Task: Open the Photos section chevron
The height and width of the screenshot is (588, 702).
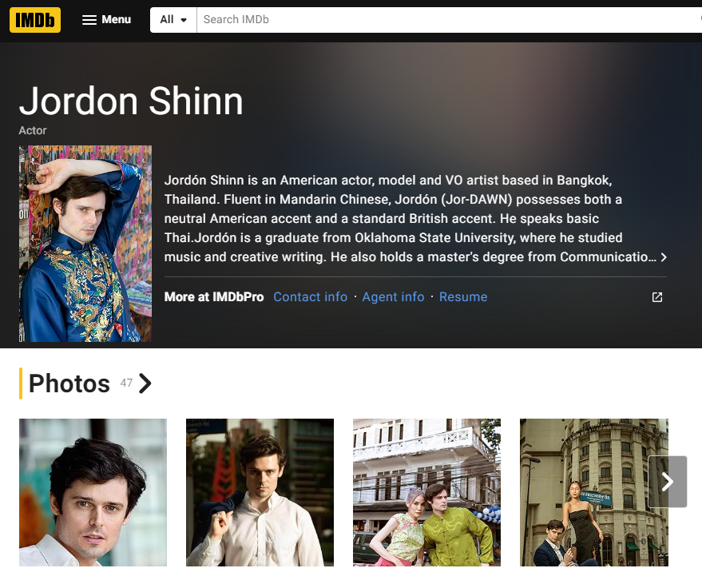Action: [x=145, y=383]
